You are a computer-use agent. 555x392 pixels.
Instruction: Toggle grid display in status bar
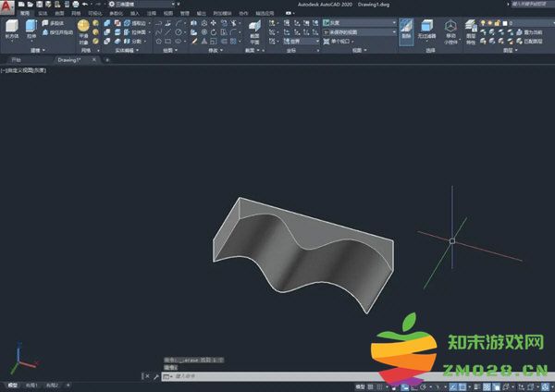[370, 386]
